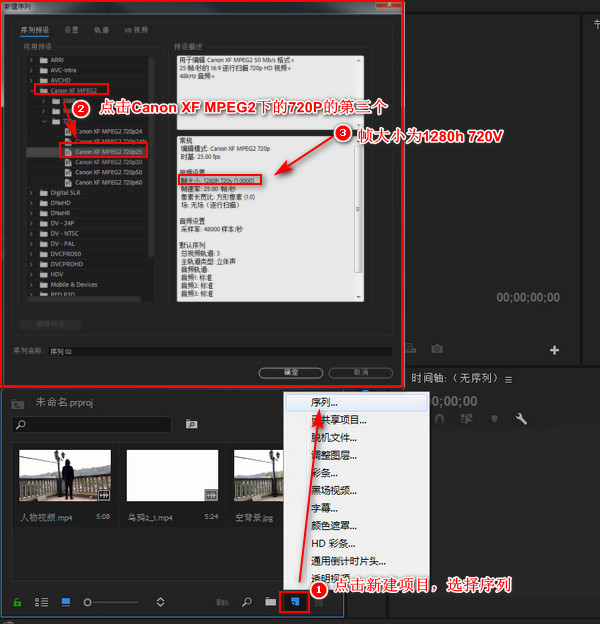The height and width of the screenshot is (624, 601).
Task: Open the VR 视频 tab in the dialog
Action: (x=136, y=30)
